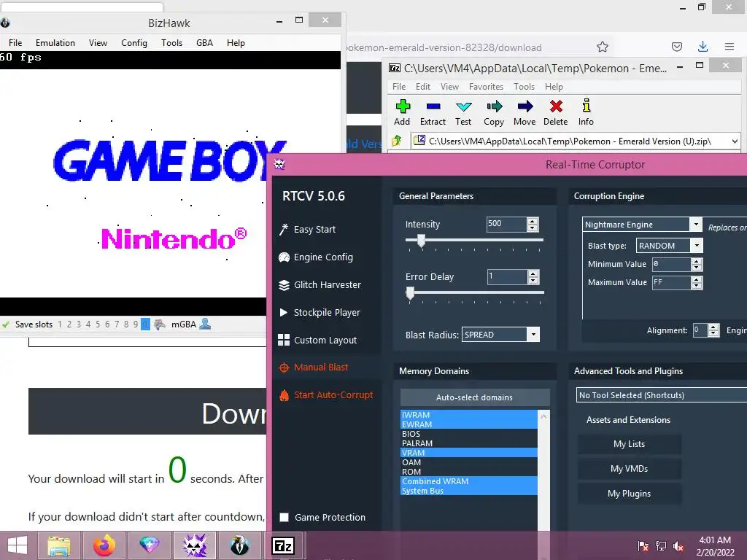The height and width of the screenshot is (560, 747).
Task: Expand the 7-Zip address path dropdown
Action: coord(735,141)
